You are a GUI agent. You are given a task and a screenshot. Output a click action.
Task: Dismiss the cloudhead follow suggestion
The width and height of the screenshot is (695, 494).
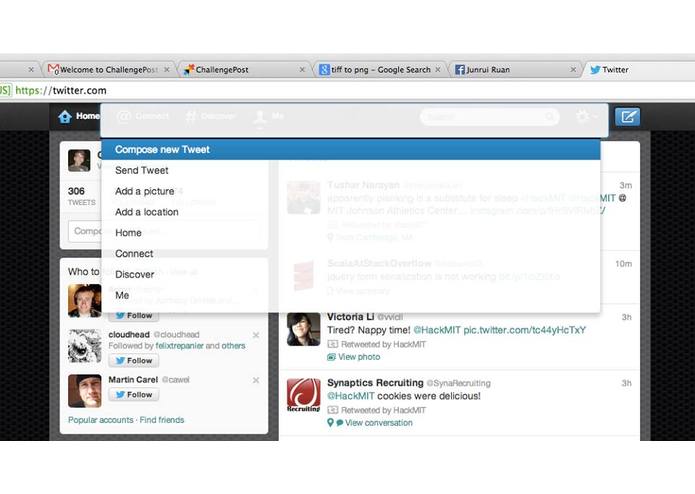click(x=256, y=335)
